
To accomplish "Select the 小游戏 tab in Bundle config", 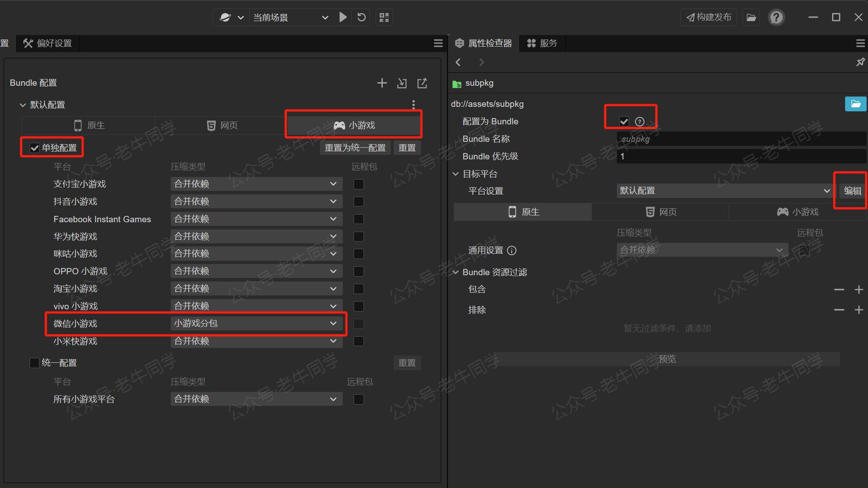I will 354,125.
